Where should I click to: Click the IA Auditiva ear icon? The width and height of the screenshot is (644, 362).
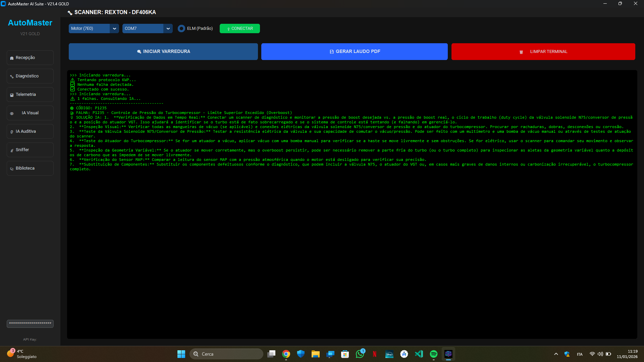tap(12, 132)
